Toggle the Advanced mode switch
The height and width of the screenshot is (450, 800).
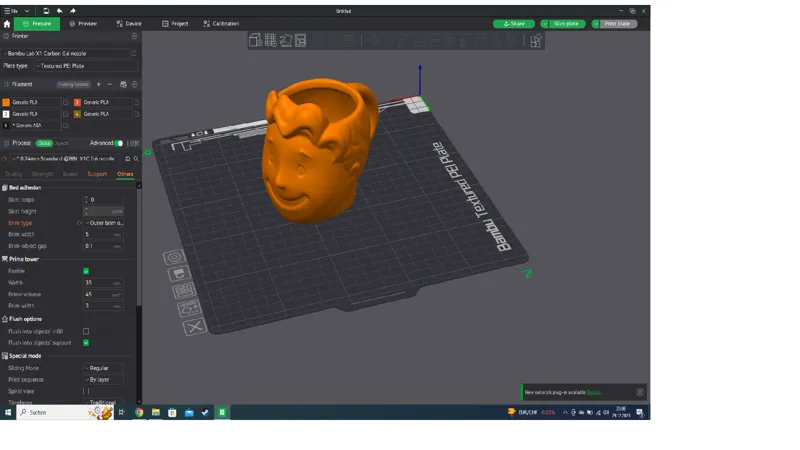point(119,143)
